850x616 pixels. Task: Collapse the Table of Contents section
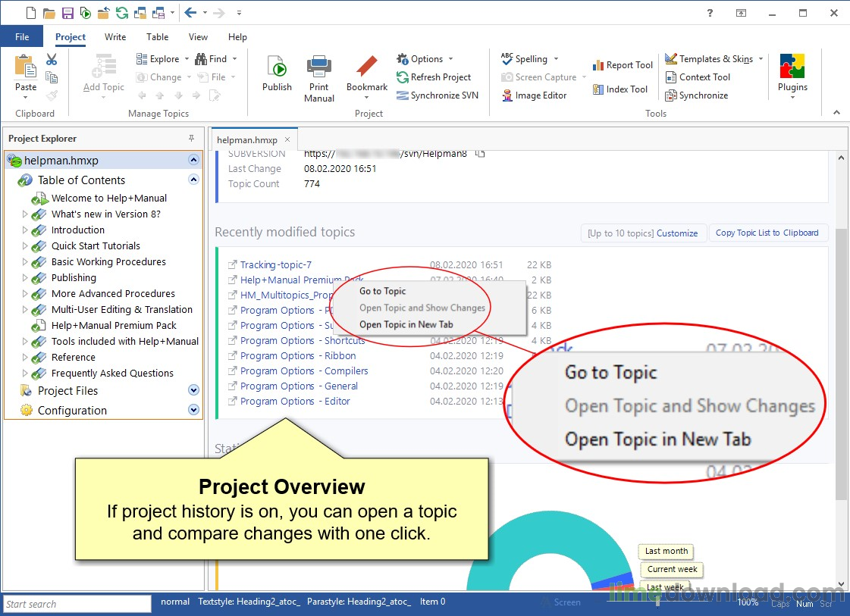193,180
